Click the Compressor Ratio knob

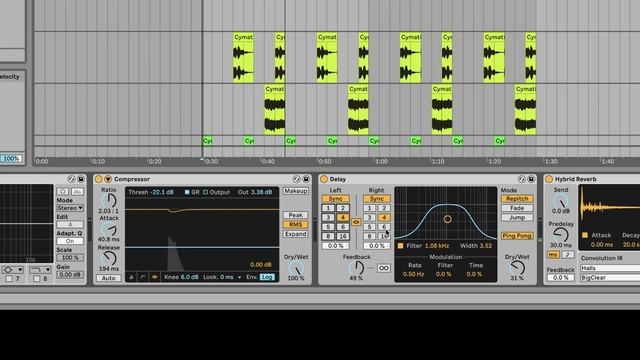(109, 200)
